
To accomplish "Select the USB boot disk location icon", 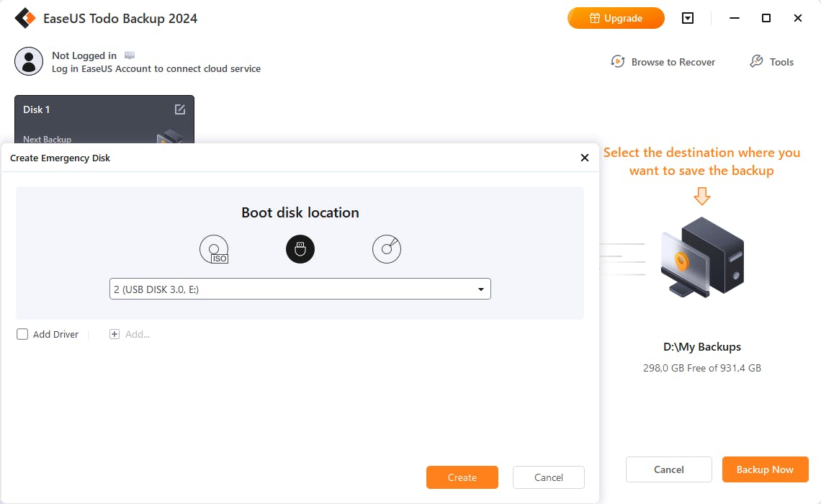I will click(x=300, y=249).
